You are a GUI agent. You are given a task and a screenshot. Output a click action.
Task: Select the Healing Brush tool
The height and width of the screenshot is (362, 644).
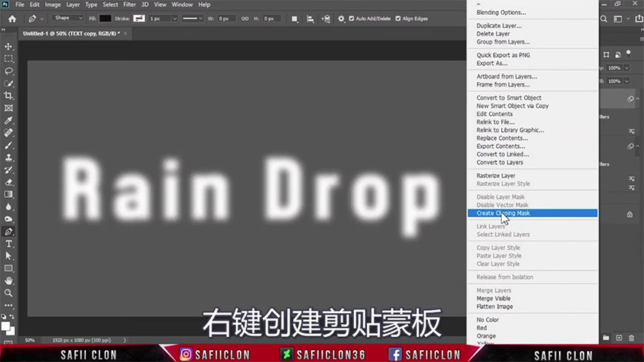tap(8, 133)
